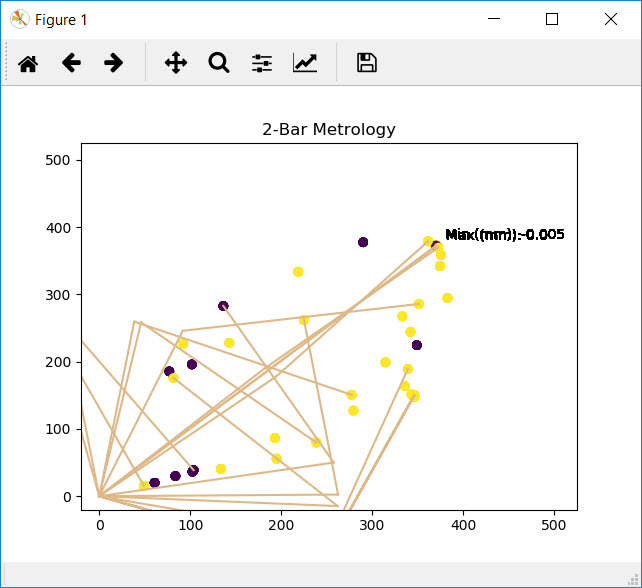Screen dimensions: 642x588
Task: Click the Home reset view icon
Action: point(28,63)
